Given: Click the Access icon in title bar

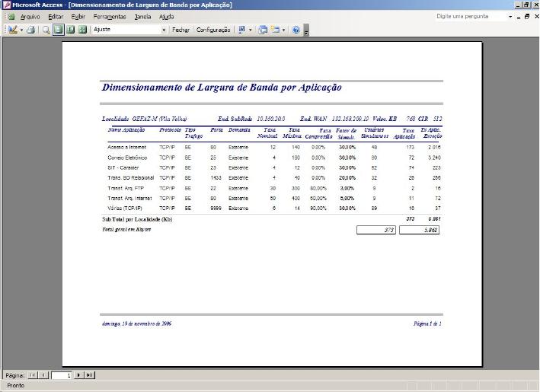Looking at the screenshot, I should [6, 5].
